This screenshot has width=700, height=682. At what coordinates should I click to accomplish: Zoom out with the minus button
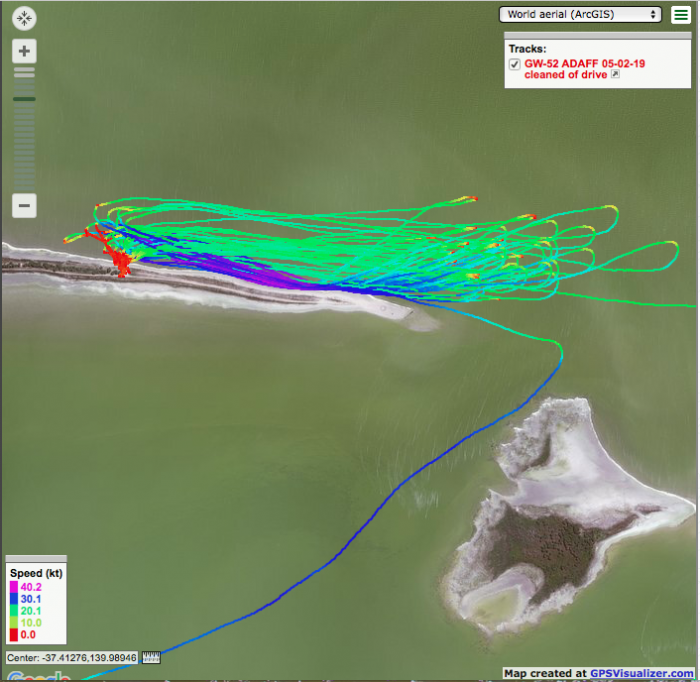(24, 206)
